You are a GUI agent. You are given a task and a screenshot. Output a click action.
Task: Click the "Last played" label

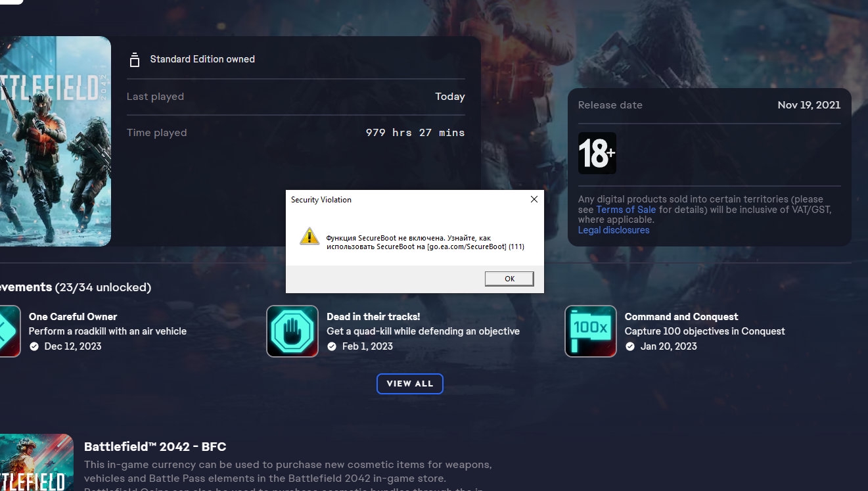155,97
